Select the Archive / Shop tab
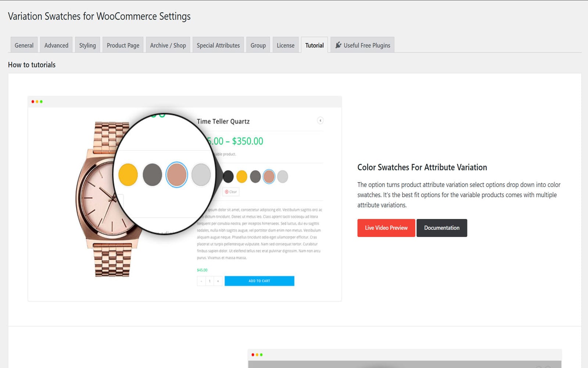This screenshot has height=368, width=588. [168, 45]
